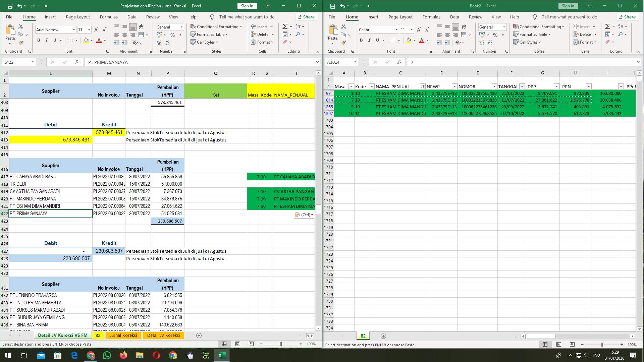Screen dimensions: 644x362
Task: Apply Fill Color to selected cells
Action: click(86, 40)
